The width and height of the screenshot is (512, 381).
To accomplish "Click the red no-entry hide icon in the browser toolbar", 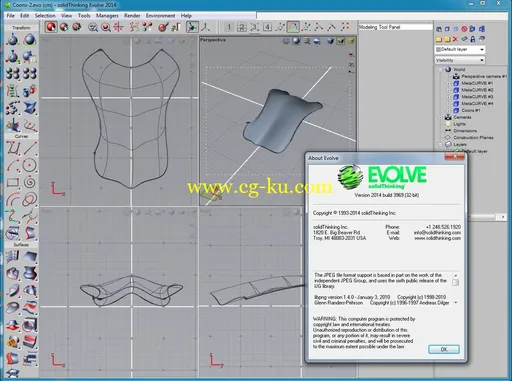I will [464, 29].
